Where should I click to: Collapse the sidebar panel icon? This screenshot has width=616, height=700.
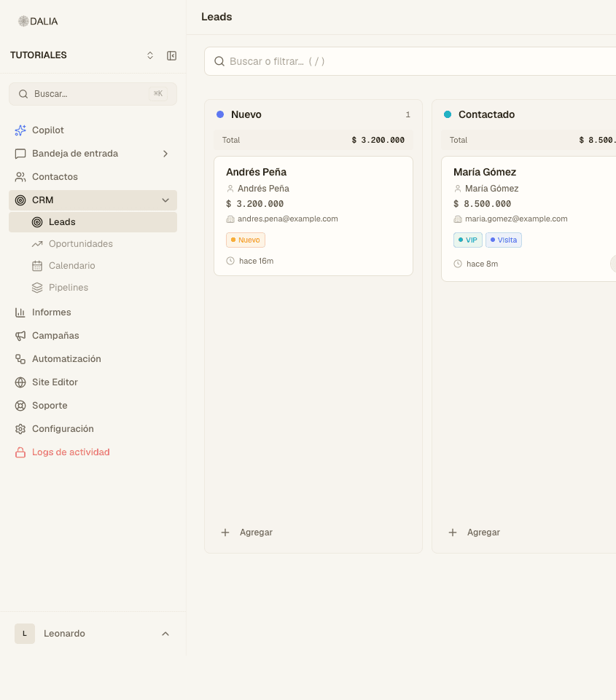[171, 55]
